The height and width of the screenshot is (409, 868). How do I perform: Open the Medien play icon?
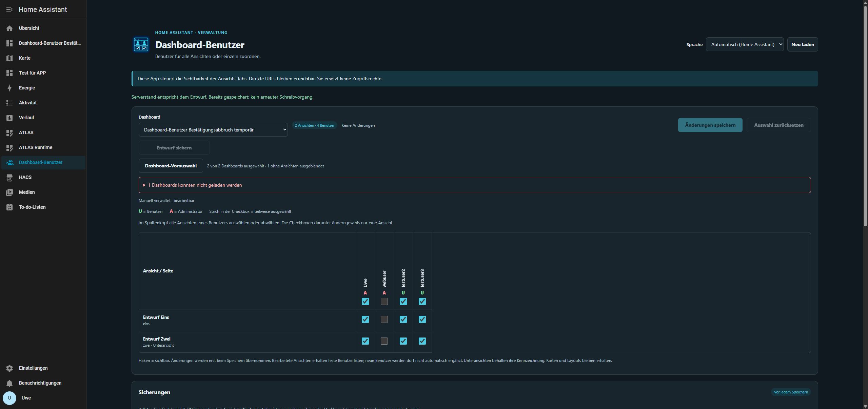click(x=9, y=192)
